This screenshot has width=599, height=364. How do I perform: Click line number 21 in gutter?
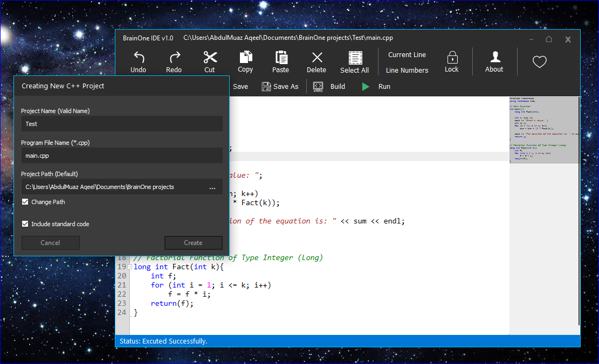[122, 285]
